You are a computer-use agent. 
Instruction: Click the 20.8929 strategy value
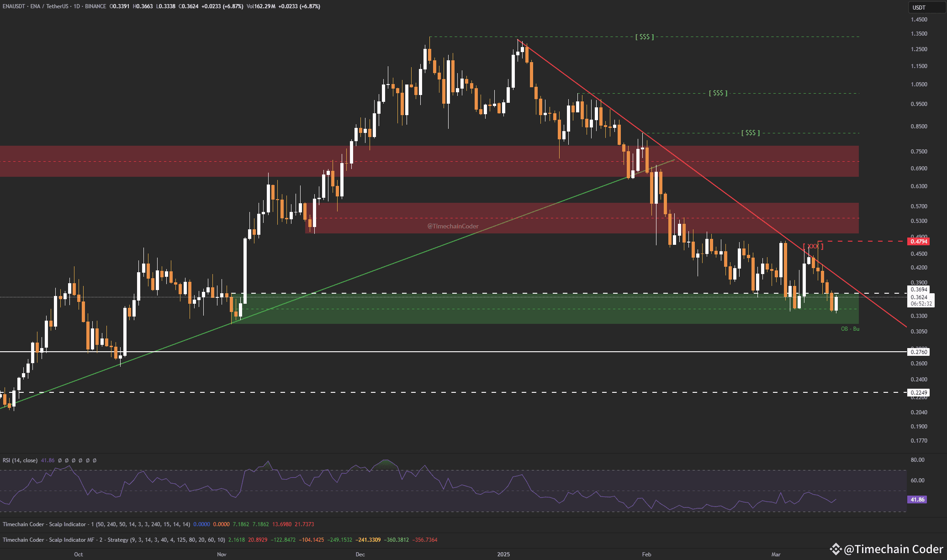coord(258,540)
